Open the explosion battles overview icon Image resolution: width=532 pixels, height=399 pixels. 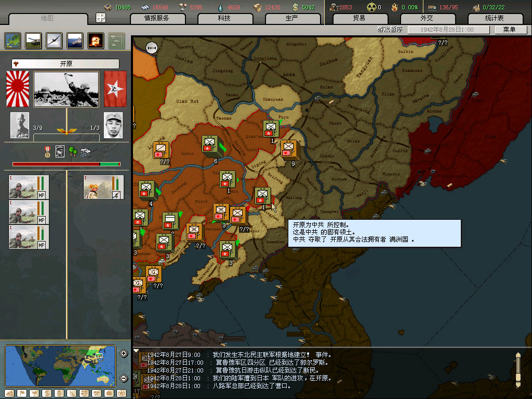(96, 41)
